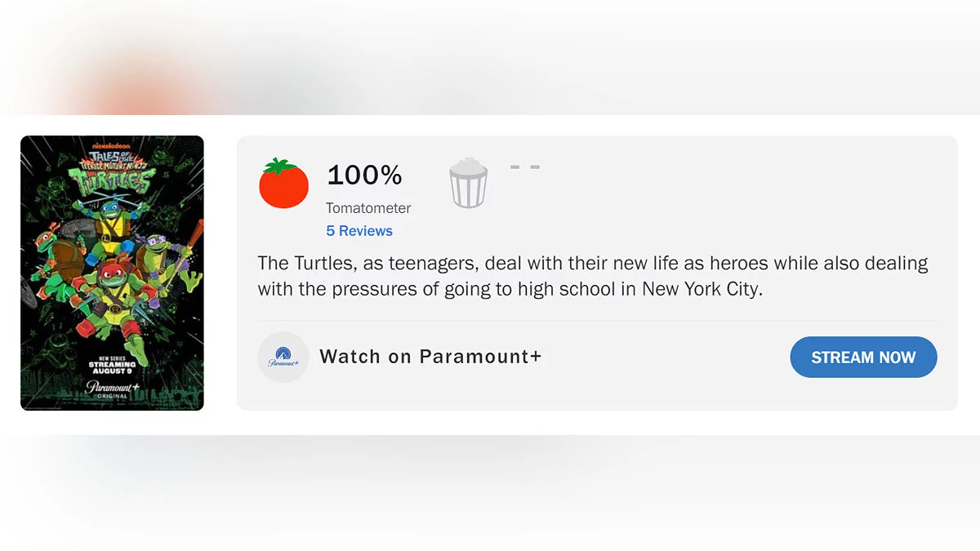Click the Tomatometer label text
The width and height of the screenshot is (980, 551).
(368, 208)
